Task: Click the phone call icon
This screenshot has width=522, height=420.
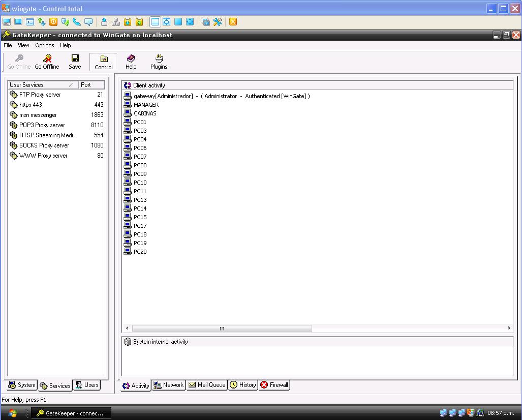Action: (77, 22)
